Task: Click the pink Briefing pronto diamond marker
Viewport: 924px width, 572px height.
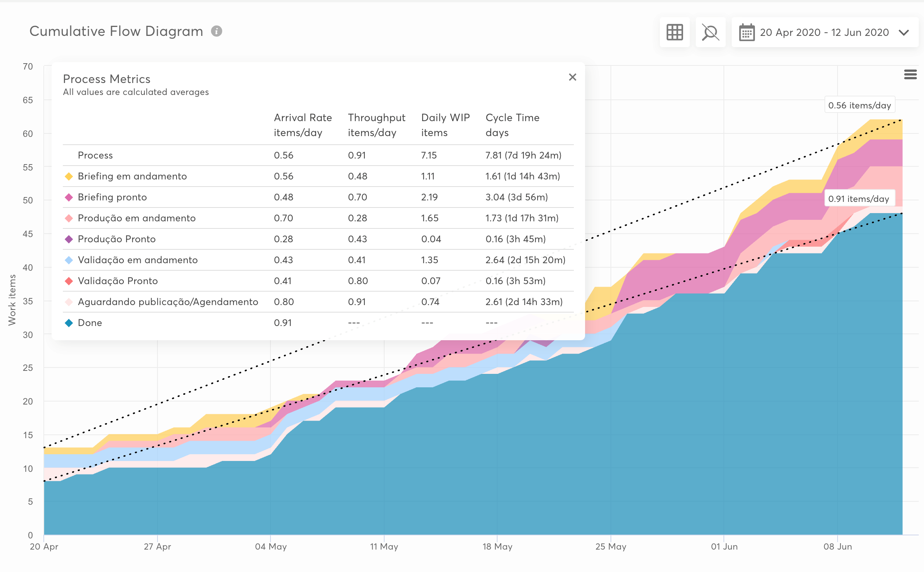Action: 69,197
